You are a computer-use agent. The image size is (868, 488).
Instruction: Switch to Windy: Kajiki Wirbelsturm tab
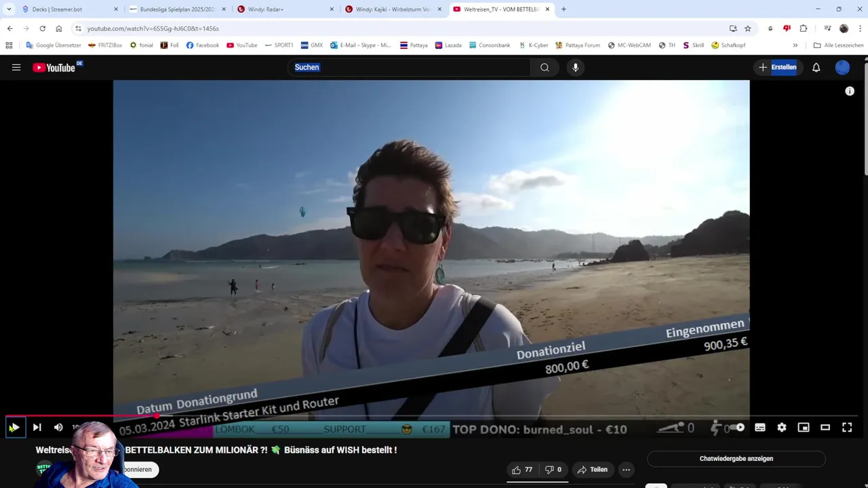coord(393,9)
